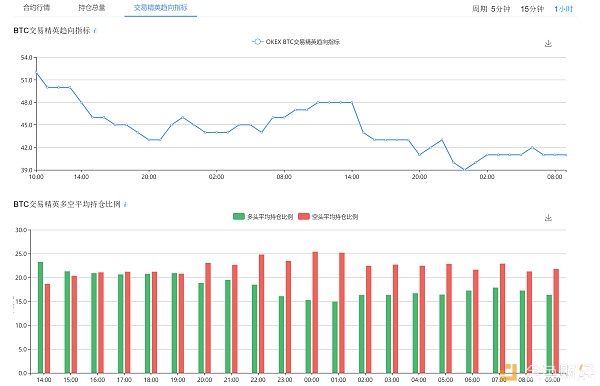600x386 pixels.
Task: Set period to 15分钟
Action: coord(532,9)
